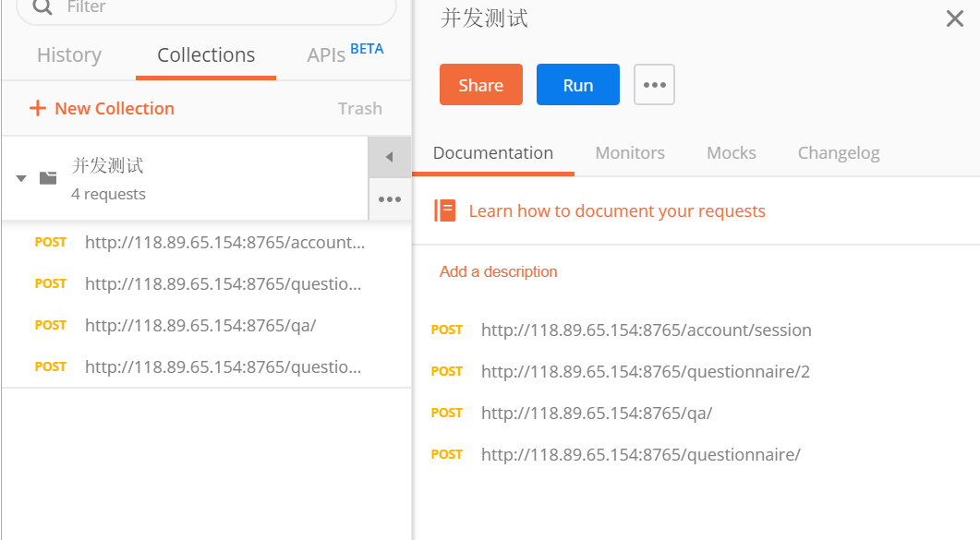
Task: Focus the Filter search field
Action: coord(206,7)
